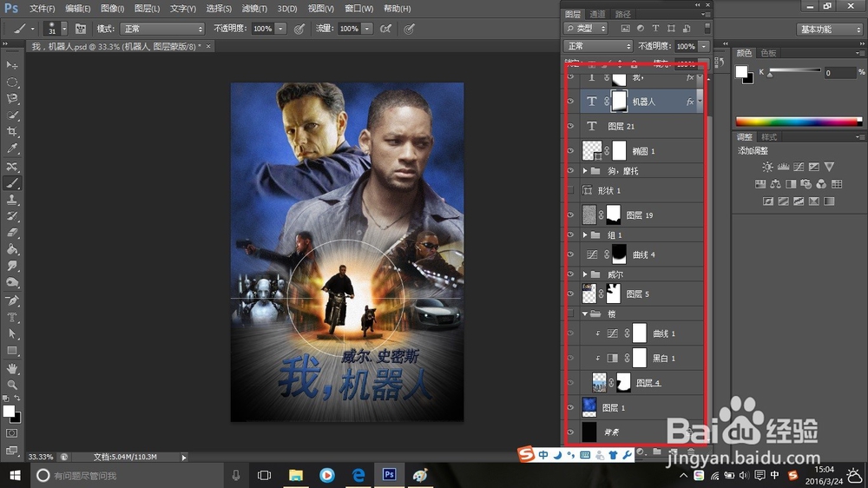Filter layers by pixel layer icon
The width and height of the screenshot is (868, 488).
625,29
